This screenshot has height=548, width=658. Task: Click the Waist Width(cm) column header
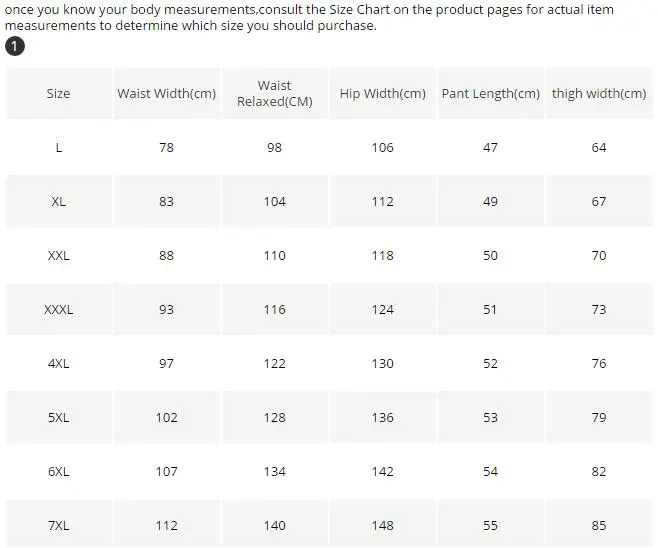(x=166, y=93)
